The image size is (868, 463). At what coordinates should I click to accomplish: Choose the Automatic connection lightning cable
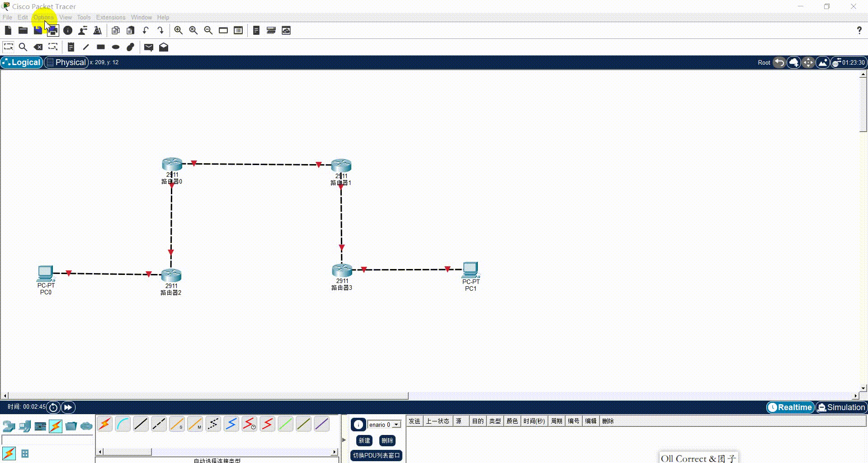click(105, 424)
